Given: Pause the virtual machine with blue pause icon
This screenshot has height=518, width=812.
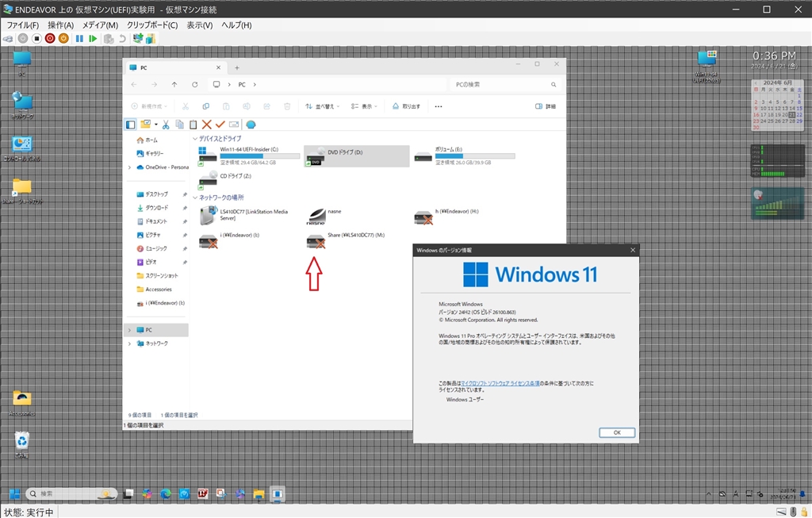Looking at the screenshot, I should pos(79,39).
